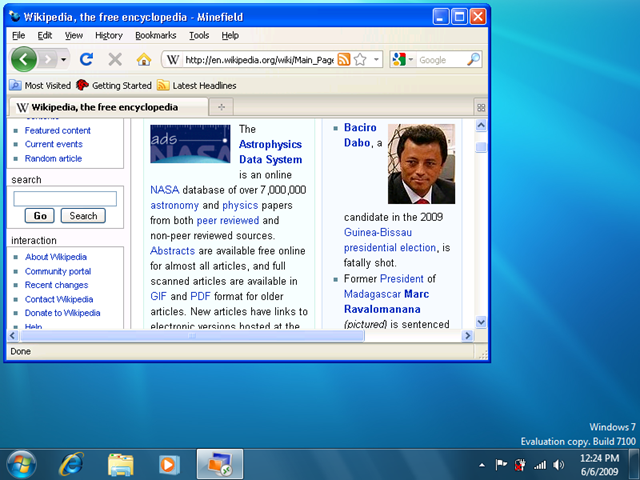Click the green Back navigation button
The image size is (640, 480).
click(24, 59)
